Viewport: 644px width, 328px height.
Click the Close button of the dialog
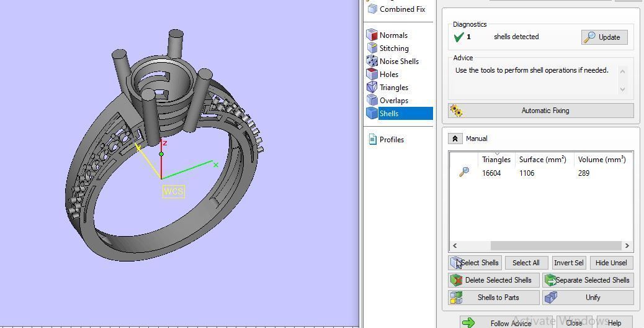click(574, 322)
